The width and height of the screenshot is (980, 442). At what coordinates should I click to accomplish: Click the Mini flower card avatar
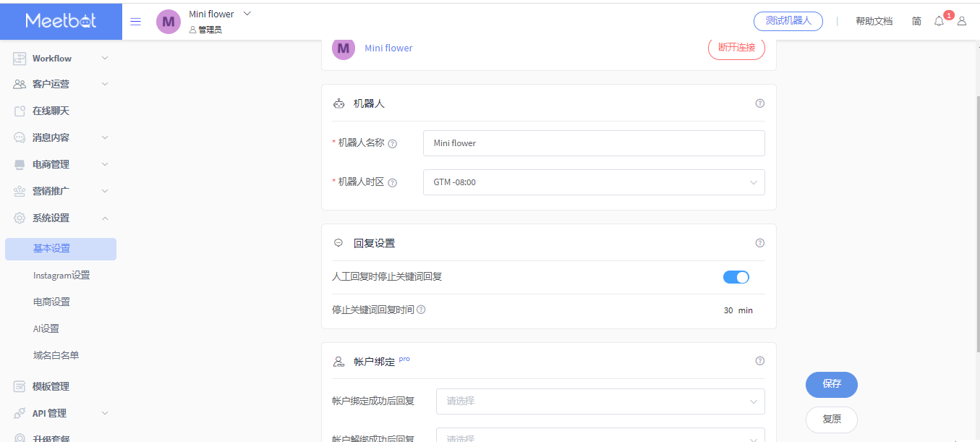pos(344,48)
